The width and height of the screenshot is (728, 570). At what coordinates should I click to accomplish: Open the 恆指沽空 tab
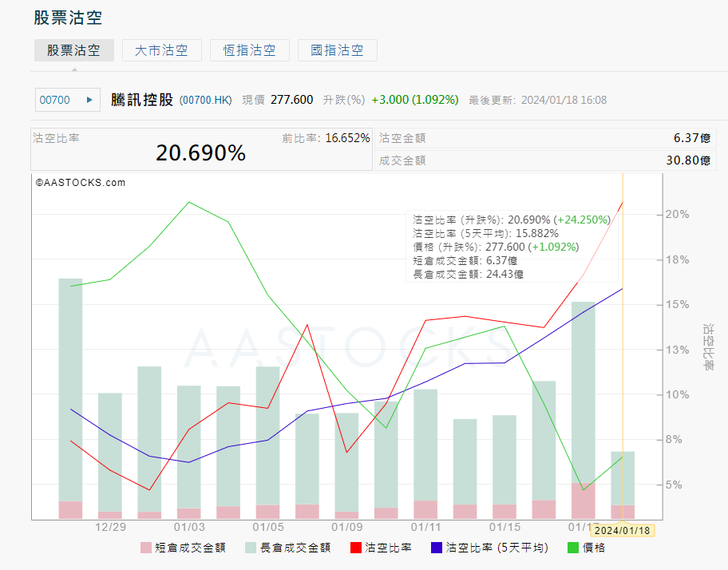point(249,50)
